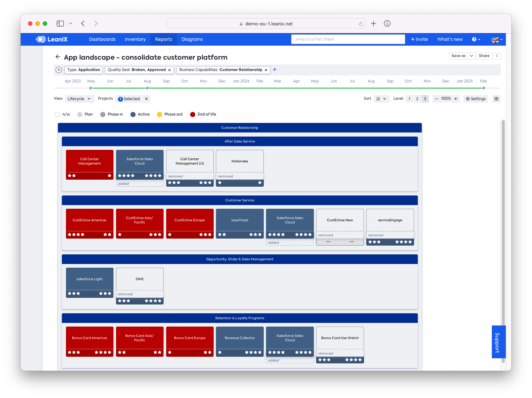Click the Jump to a Fact Sheet search field
The height and width of the screenshot is (398, 532).
(348, 39)
